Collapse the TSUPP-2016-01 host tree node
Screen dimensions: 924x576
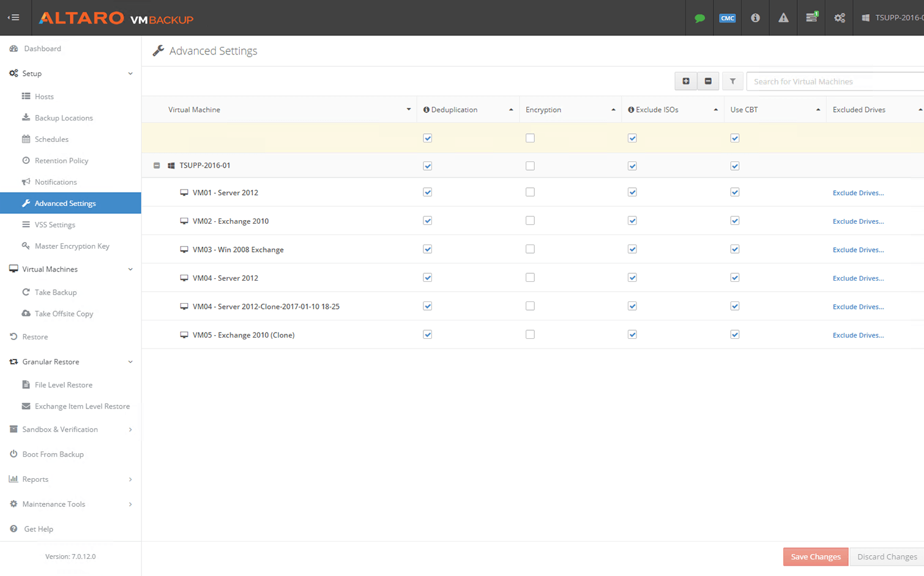(x=157, y=166)
